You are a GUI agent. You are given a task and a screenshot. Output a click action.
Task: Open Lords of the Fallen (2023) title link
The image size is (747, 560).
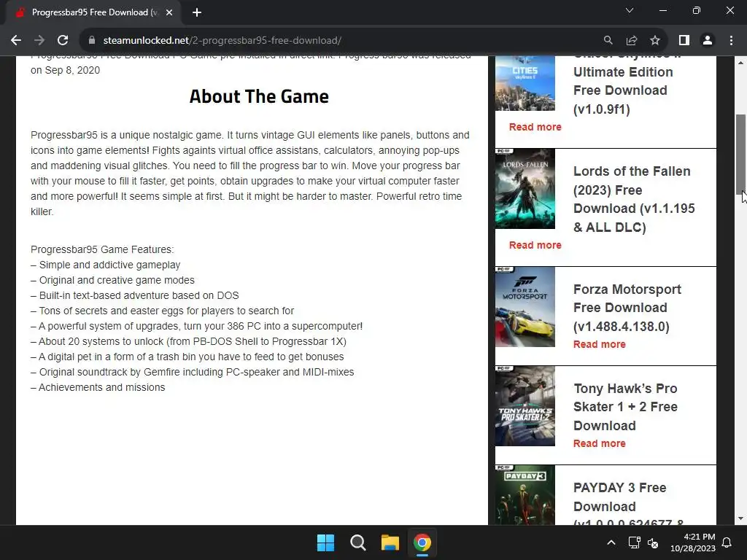click(634, 199)
